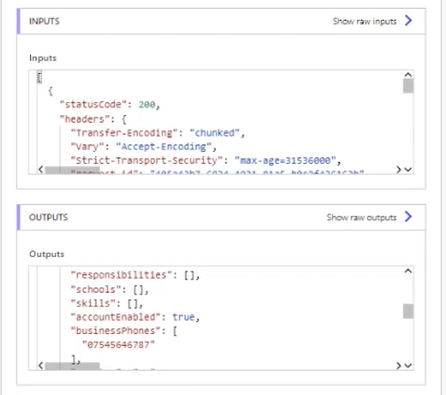Click the Outputs box scroll left arrow
Viewport: 446px width, 395px height.
pos(40,365)
